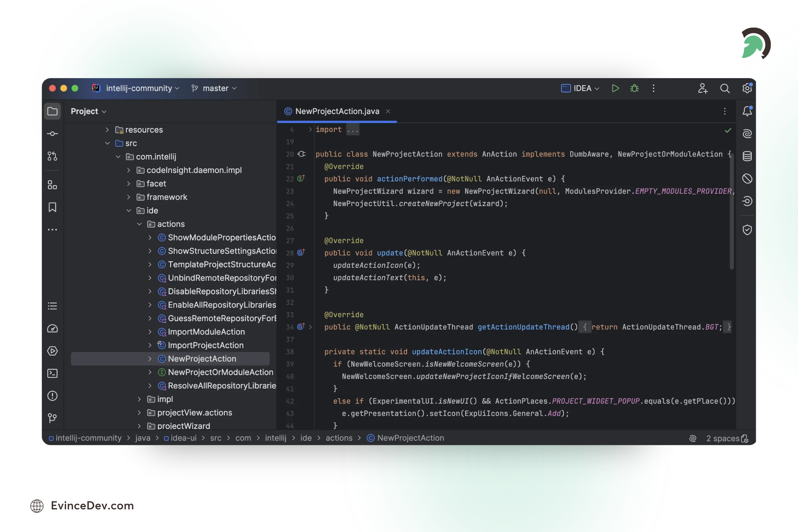
Task: Open the IDEA run configuration dropdown
Action: (580, 88)
